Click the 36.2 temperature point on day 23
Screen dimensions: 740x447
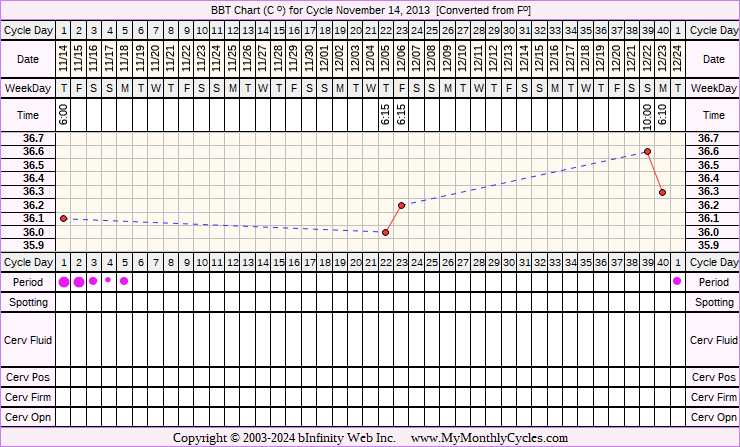click(401, 205)
